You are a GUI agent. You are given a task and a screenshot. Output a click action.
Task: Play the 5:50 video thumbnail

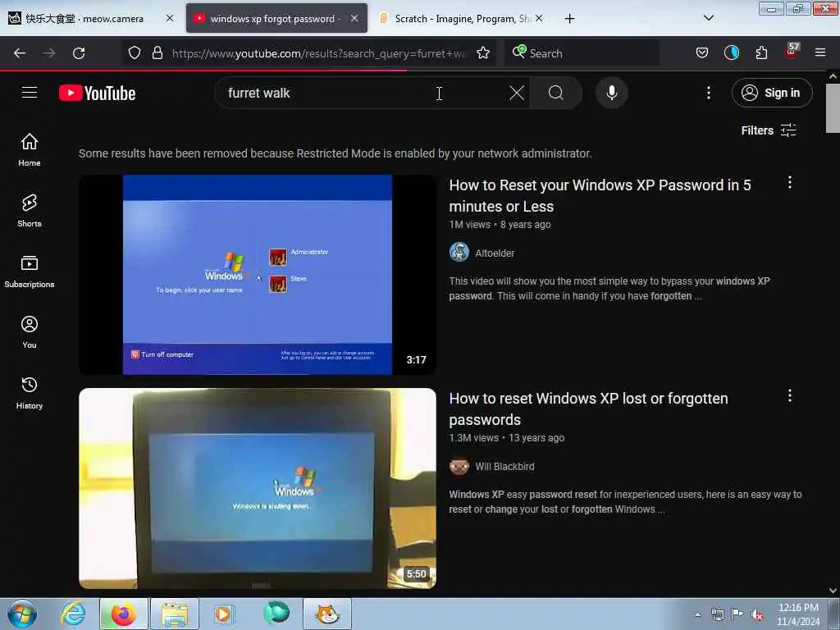(257, 489)
